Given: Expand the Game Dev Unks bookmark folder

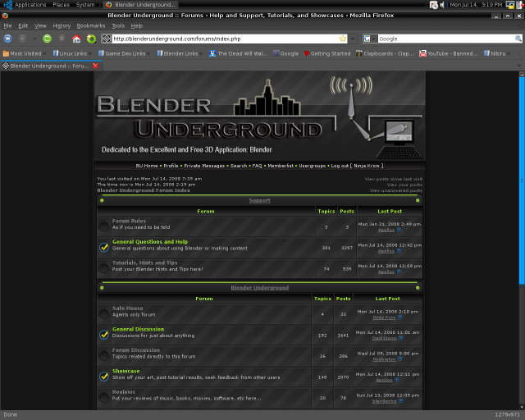Looking at the screenshot, I should click(x=124, y=53).
